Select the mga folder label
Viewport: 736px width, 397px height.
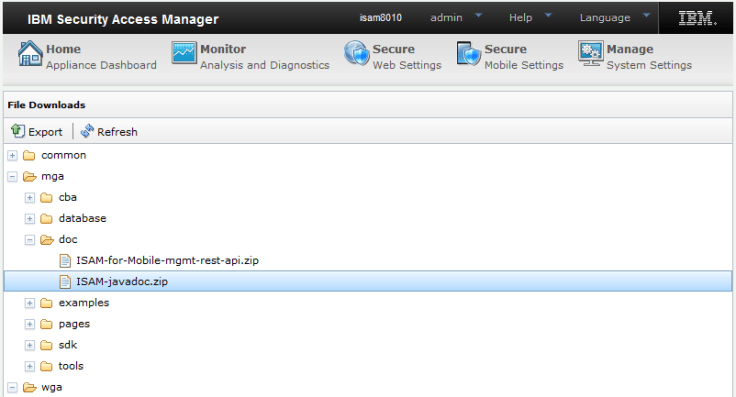tap(53, 177)
